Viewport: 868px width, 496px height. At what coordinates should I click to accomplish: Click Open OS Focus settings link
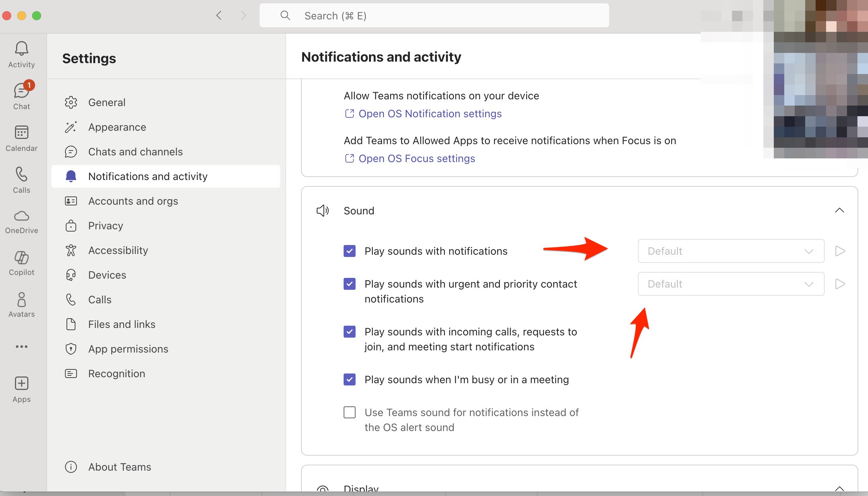coord(416,158)
